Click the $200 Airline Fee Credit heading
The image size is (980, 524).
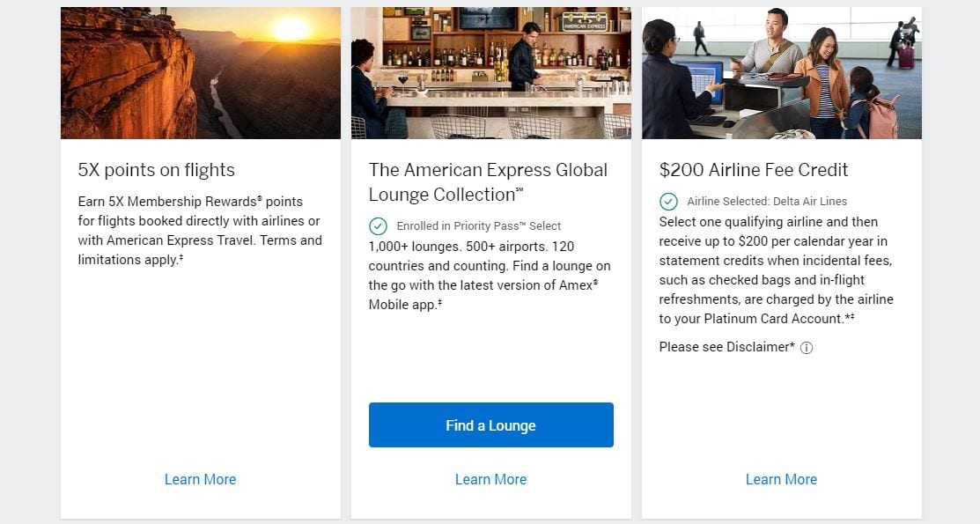[754, 170]
